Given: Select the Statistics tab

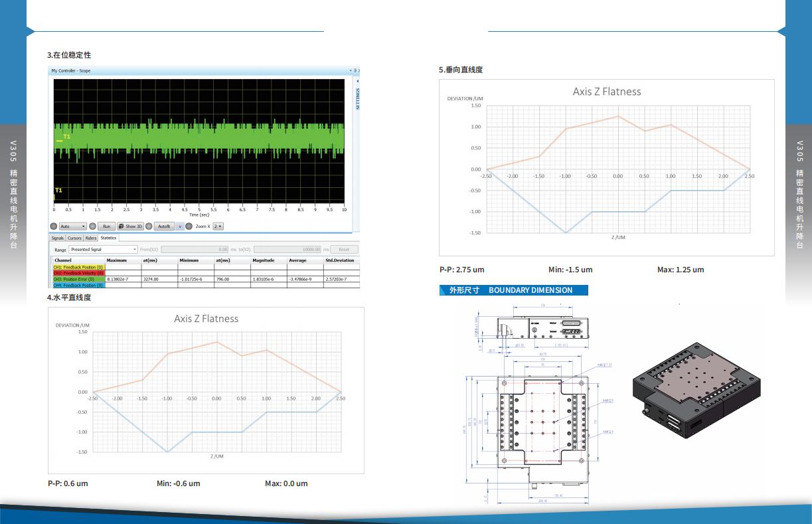Looking at the screenshot, I should point(108,238).
